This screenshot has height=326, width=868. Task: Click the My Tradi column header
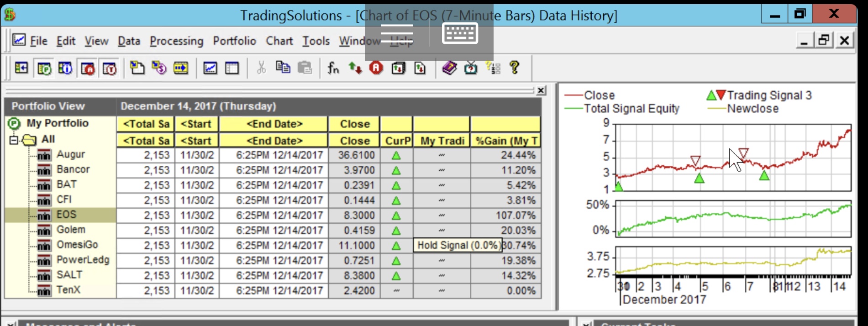tap(442, 141)
